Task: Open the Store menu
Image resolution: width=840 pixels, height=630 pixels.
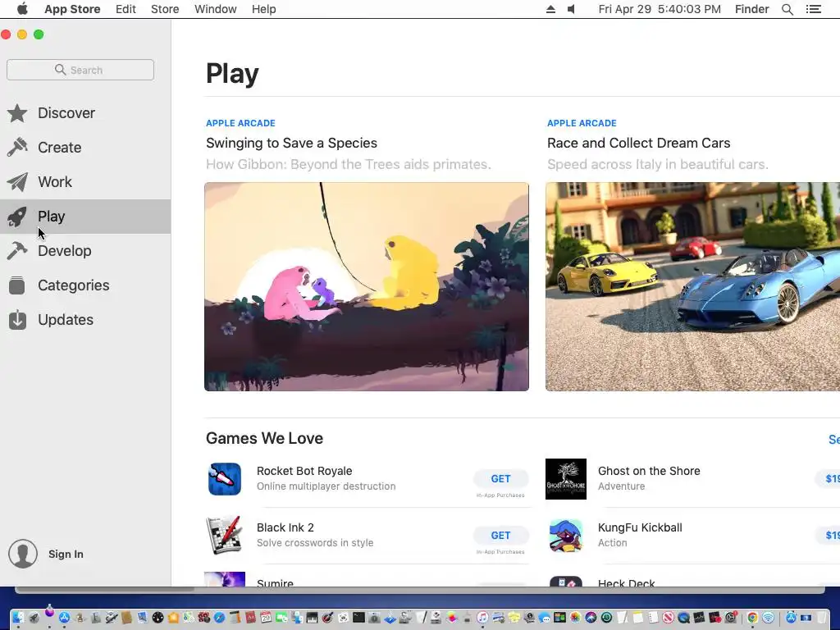Action: pyautogui.click(x=165, y=9)
